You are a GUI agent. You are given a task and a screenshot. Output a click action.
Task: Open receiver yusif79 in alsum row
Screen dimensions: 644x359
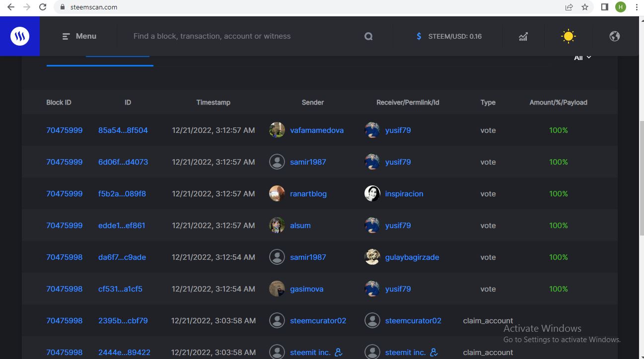tap(398, 226)
